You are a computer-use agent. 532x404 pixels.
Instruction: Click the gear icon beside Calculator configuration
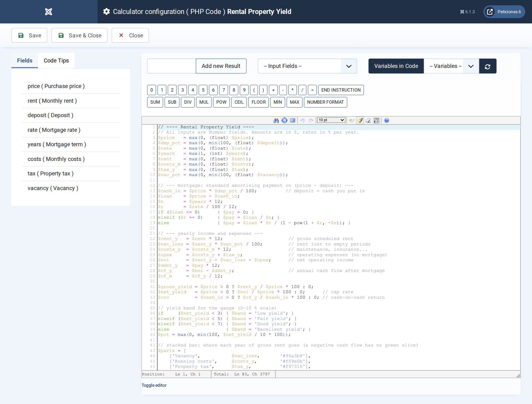[107, 12]
